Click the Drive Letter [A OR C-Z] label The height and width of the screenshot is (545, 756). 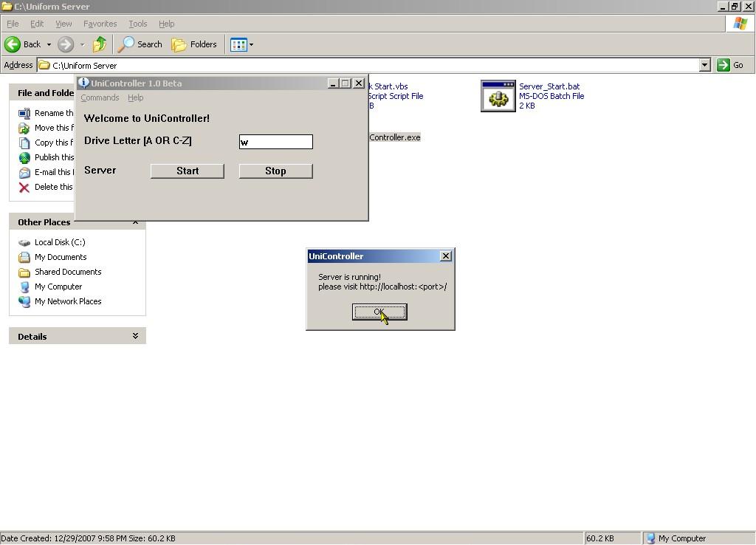[x=138, y=140]
